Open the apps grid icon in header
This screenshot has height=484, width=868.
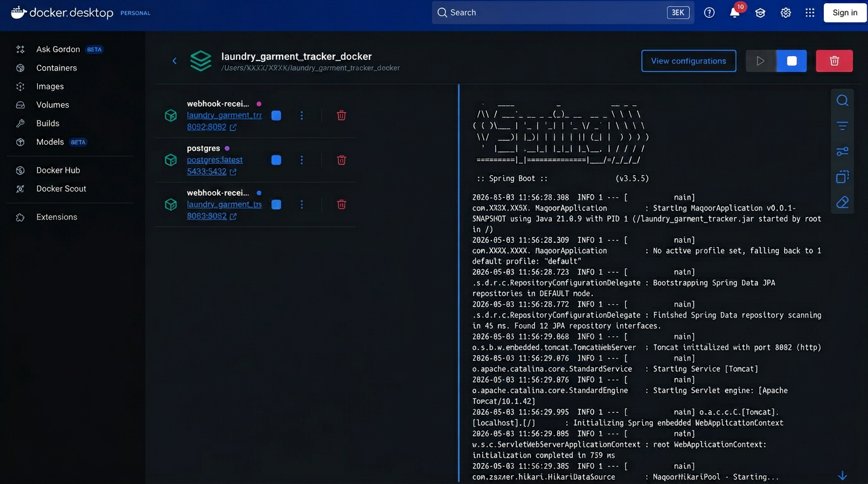click(810, 13)
